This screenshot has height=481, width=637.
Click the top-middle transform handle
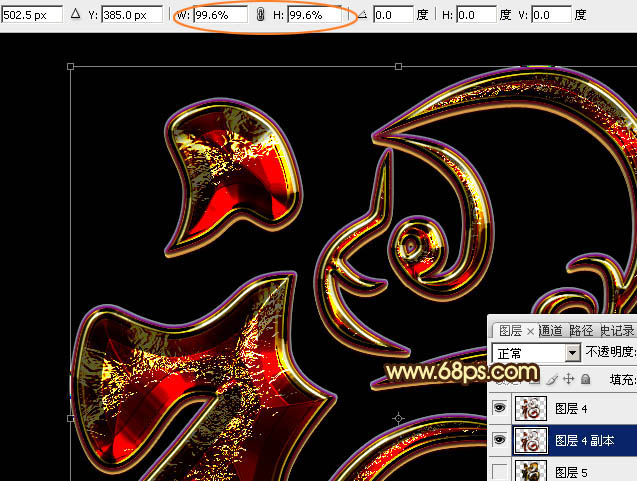pos(399,66)
